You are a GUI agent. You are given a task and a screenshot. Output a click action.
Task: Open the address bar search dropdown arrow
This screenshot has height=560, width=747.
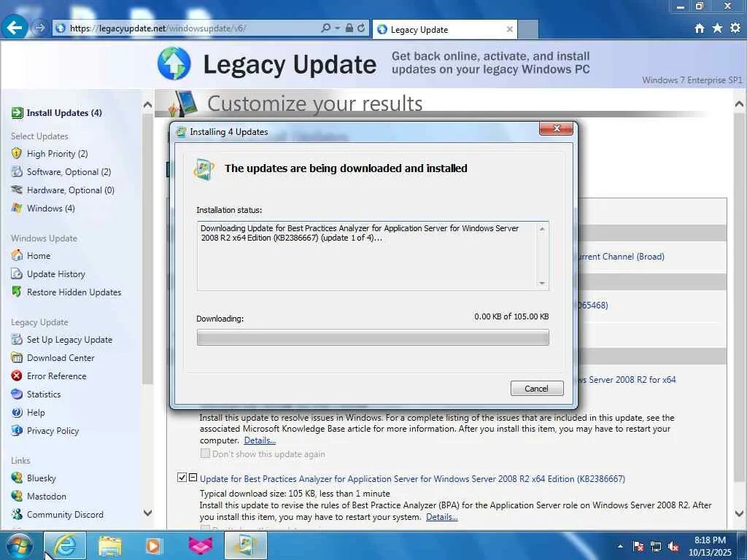[x=337, y=28]
